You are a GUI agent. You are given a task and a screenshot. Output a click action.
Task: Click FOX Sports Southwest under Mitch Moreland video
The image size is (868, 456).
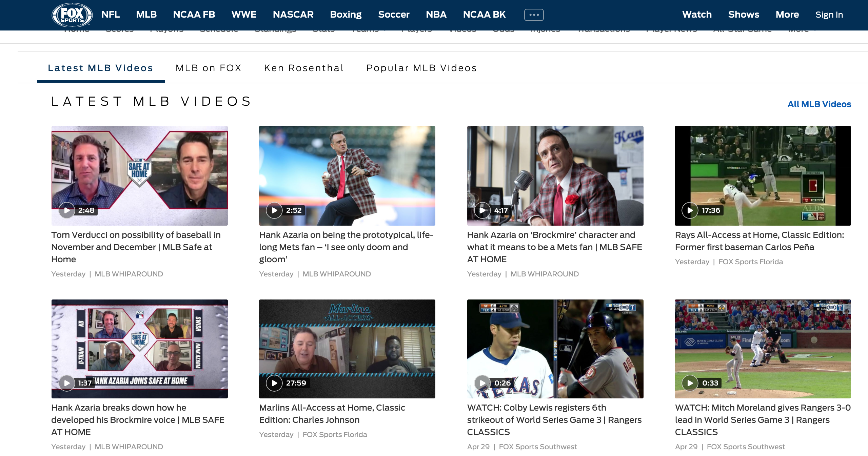click(x=746, y=447)
